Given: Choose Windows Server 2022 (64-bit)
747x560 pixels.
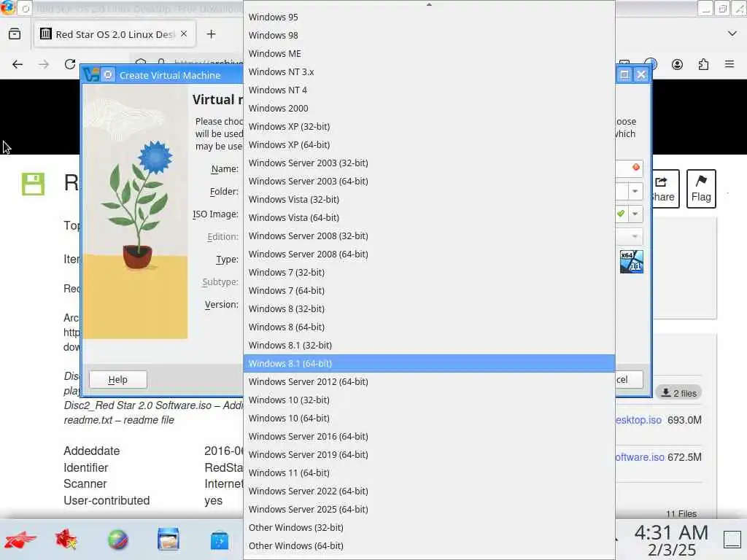Looking at the screenshot, I should 429,491.
